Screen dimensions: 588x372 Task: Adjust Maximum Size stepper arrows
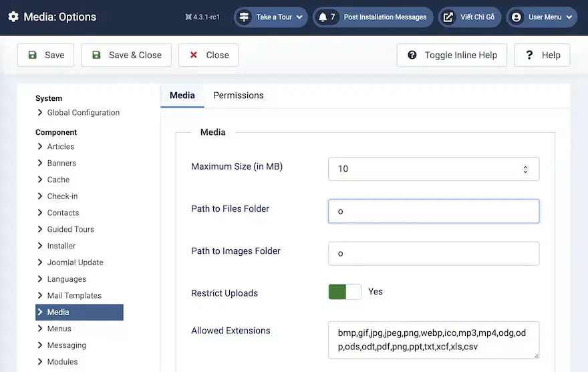[525, 169]
